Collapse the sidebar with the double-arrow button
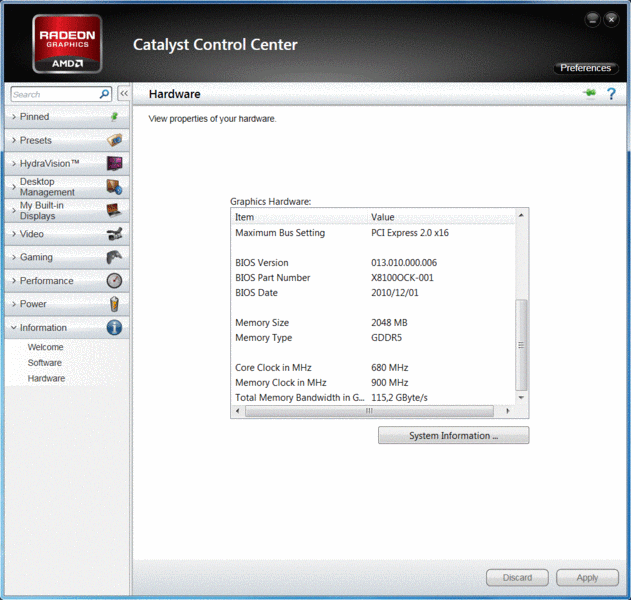The image size is (631, 600). click(124, 94)
